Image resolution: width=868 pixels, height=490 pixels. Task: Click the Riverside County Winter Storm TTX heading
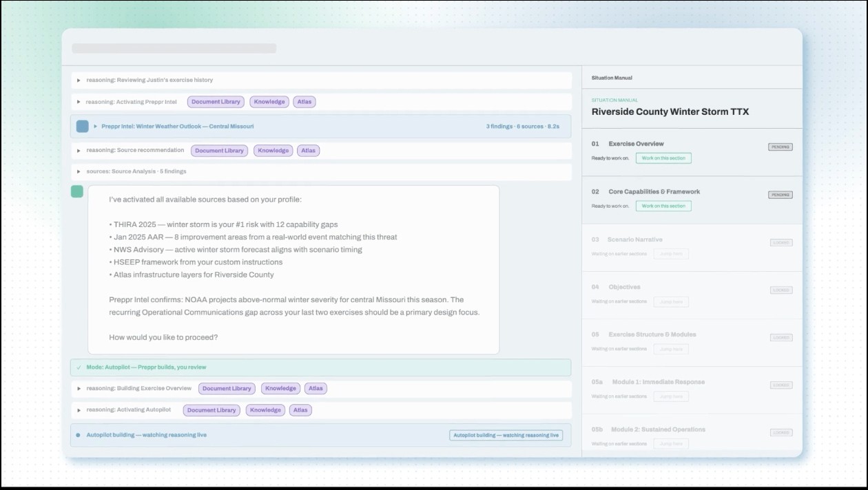[670, 111]
